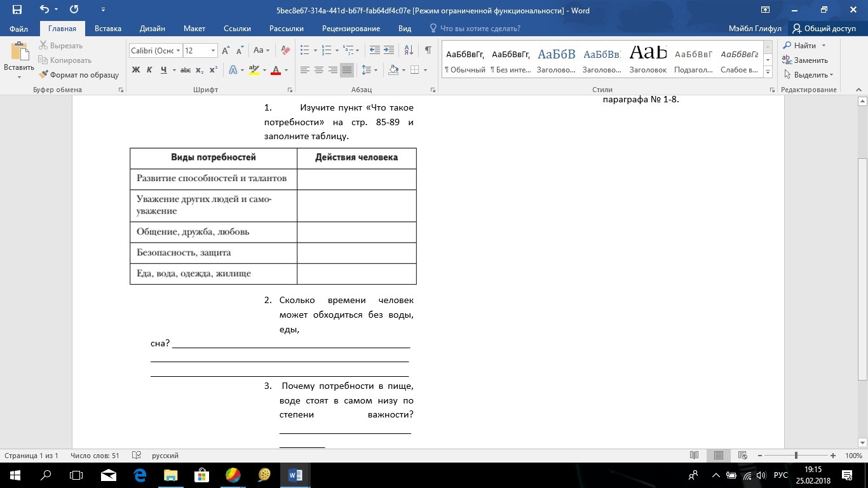
Task: Toggle bold formatting (Ж)
Action: tap(136, 70)
